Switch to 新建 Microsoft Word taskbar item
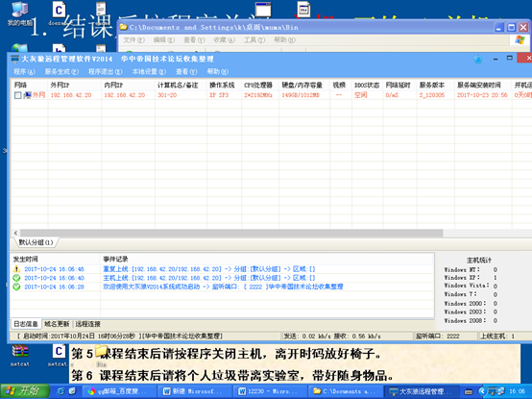532x399 pixels. coord(195,391)
